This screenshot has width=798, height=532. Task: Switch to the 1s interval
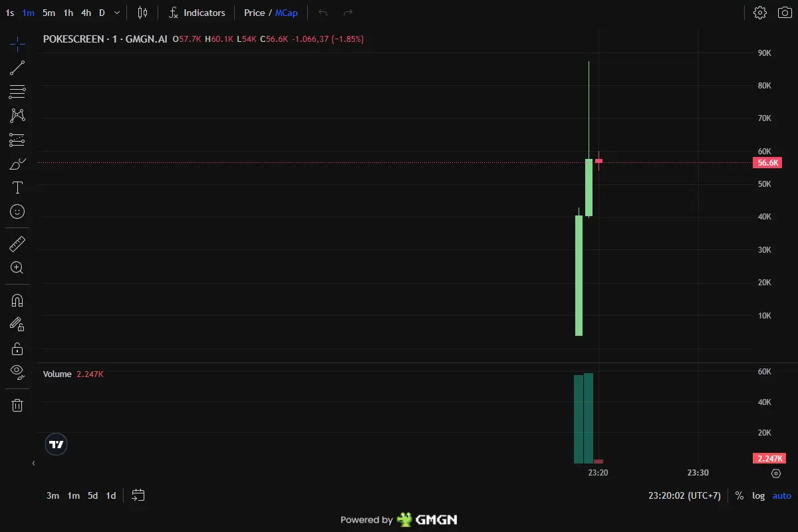point(10,13)
